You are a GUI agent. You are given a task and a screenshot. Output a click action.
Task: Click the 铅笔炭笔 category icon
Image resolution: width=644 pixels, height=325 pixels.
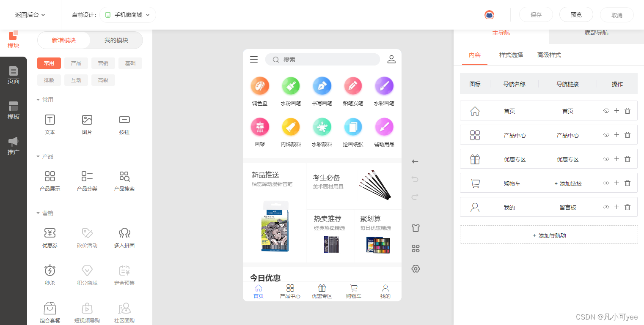click(353, 86)
